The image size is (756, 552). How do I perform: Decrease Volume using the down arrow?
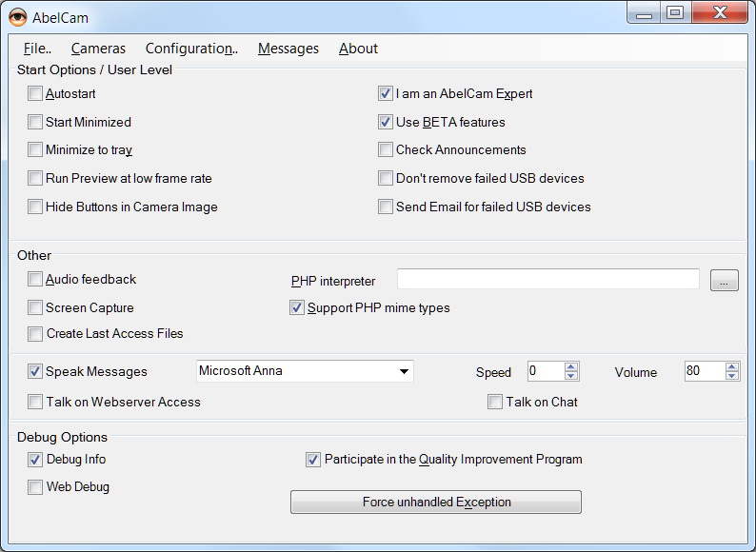click(731, 377)
